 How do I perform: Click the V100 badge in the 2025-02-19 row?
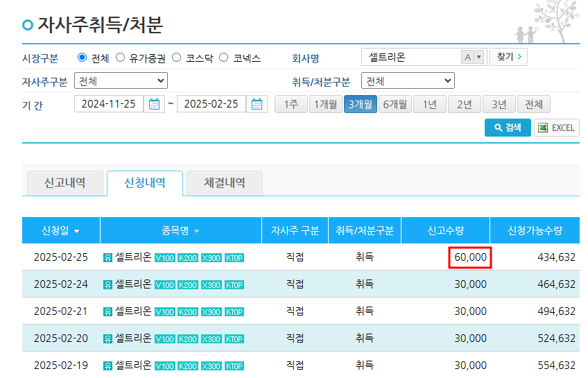pos(164,366)
